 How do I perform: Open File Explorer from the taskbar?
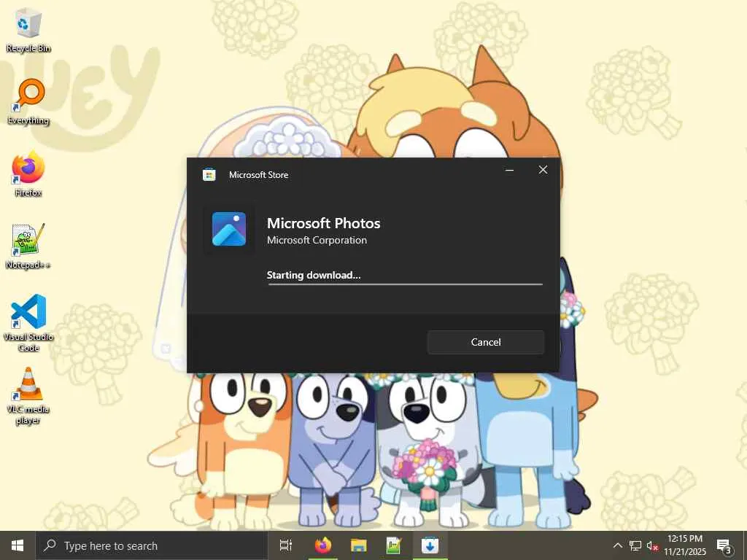pyautogui.click(x=358, y=545)
